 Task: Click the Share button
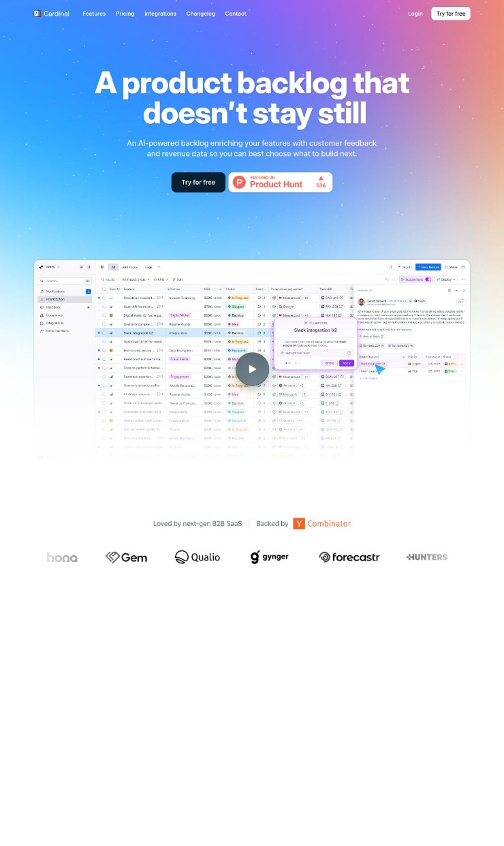click(x=451, y=267)
